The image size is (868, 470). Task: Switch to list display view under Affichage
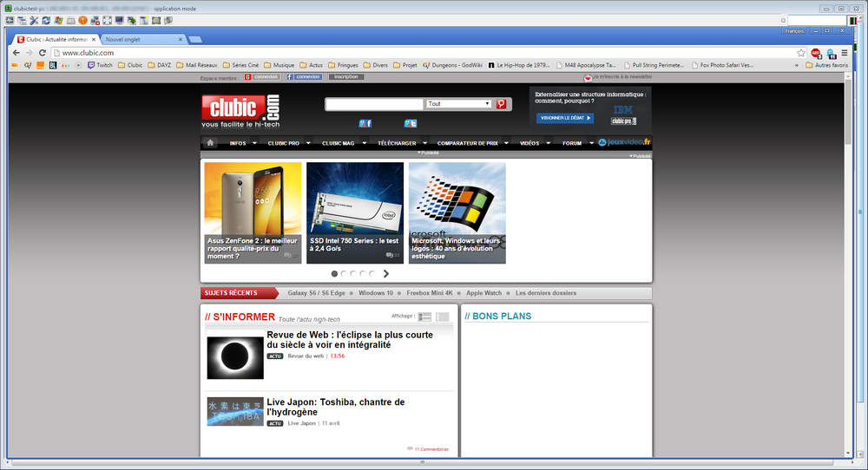[x=424, y=317]
